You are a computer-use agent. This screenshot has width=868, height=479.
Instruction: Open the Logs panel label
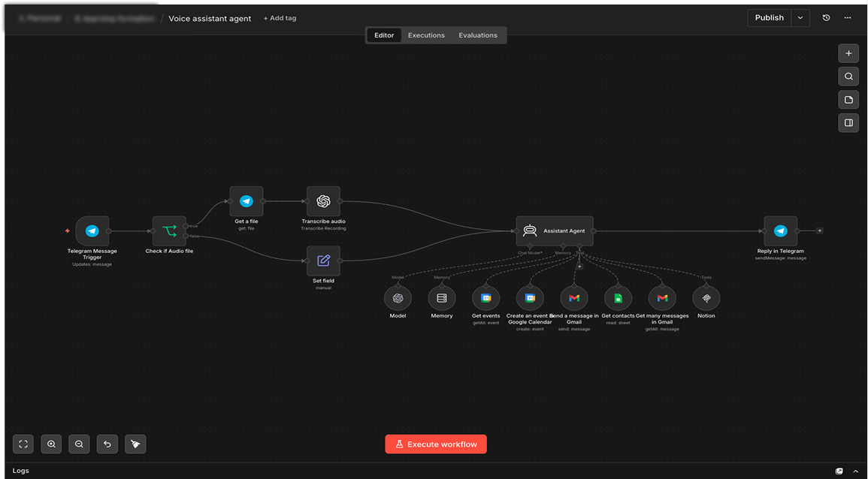(20, 471)
